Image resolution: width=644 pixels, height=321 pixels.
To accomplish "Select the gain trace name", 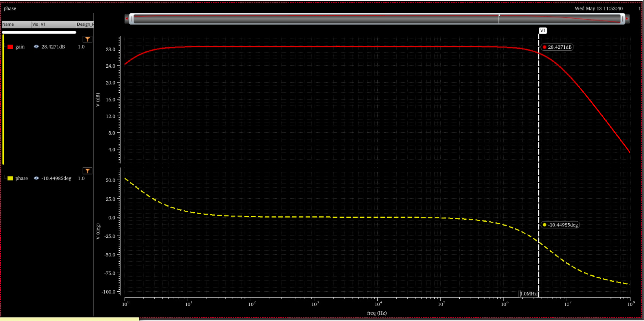I will pyautogui.click(x=20, y=47).
